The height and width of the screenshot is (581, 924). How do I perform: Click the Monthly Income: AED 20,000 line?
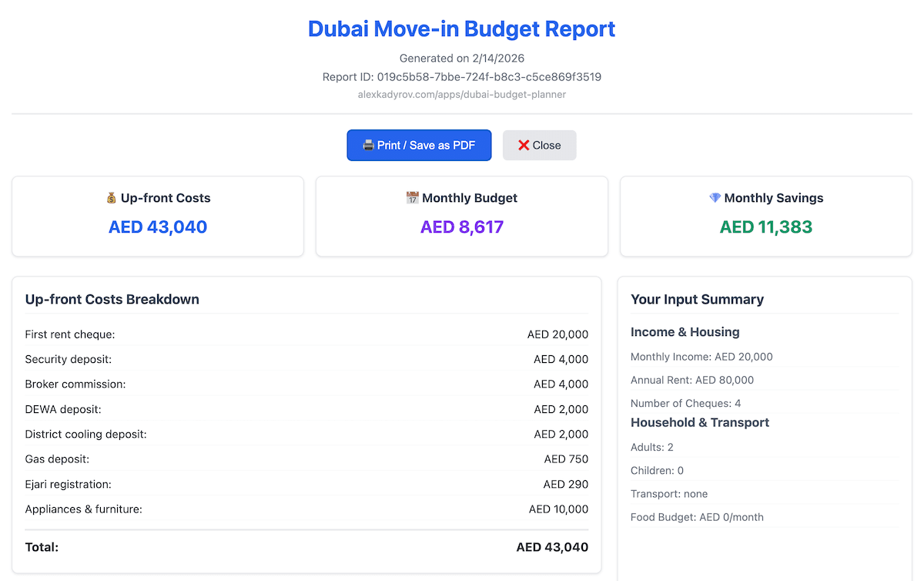pos(701,357)
